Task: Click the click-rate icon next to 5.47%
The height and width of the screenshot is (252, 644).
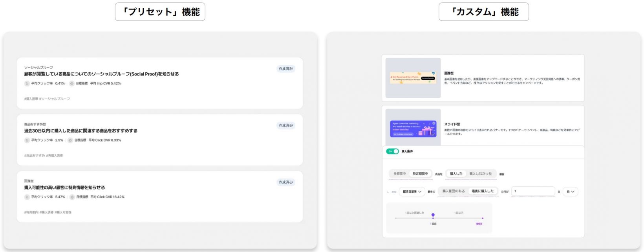Action: (x=27, y=197)
